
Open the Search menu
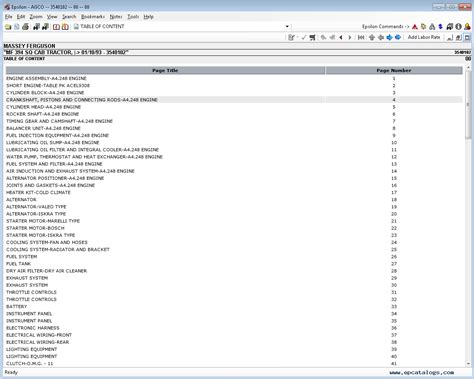point(69,17)
